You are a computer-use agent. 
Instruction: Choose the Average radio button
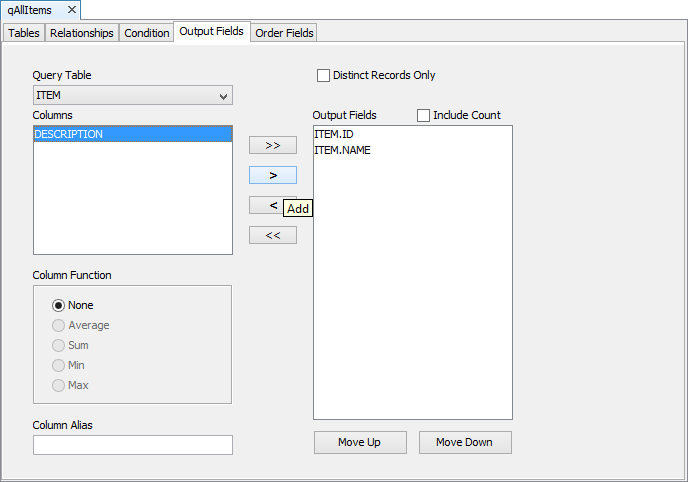pyautogui.click(x=59, y=325)
